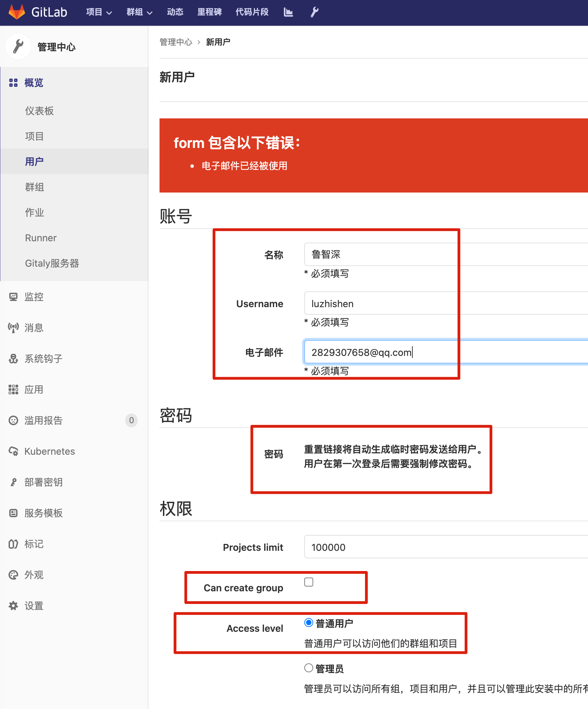
Task: Expand the 群组 dropdown in navbar
Action: tap(140, 12)
